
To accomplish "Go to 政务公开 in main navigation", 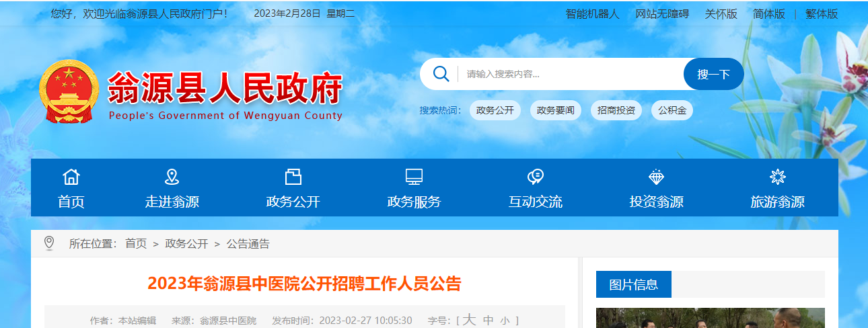I will point(293,202).
